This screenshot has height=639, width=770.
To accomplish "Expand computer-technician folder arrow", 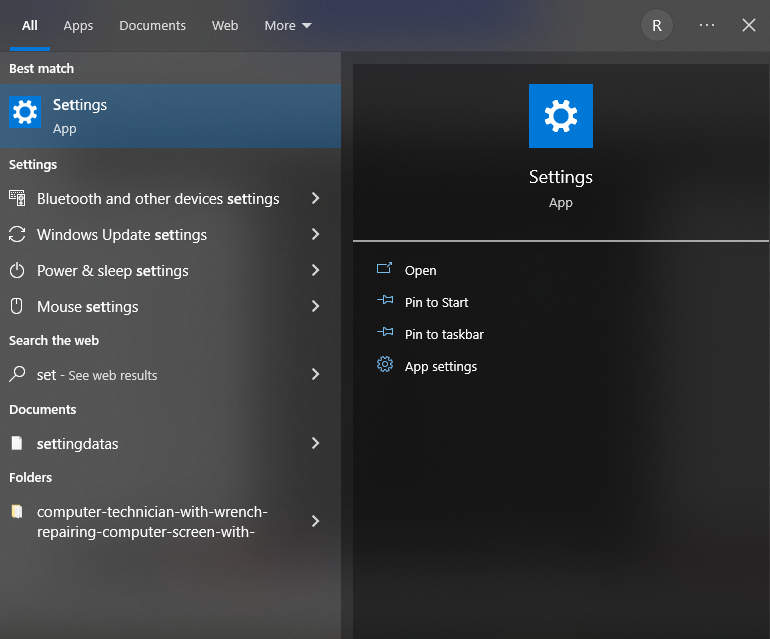I will coord(315,521).
